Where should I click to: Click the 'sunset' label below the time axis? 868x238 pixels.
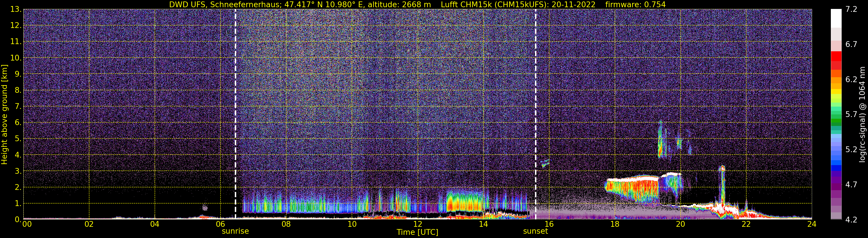536,231
